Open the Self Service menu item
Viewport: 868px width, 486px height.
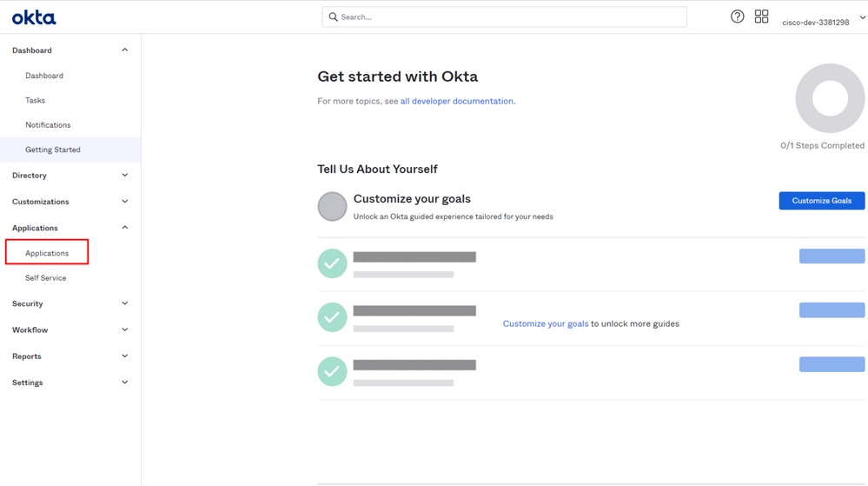point(45,278)
